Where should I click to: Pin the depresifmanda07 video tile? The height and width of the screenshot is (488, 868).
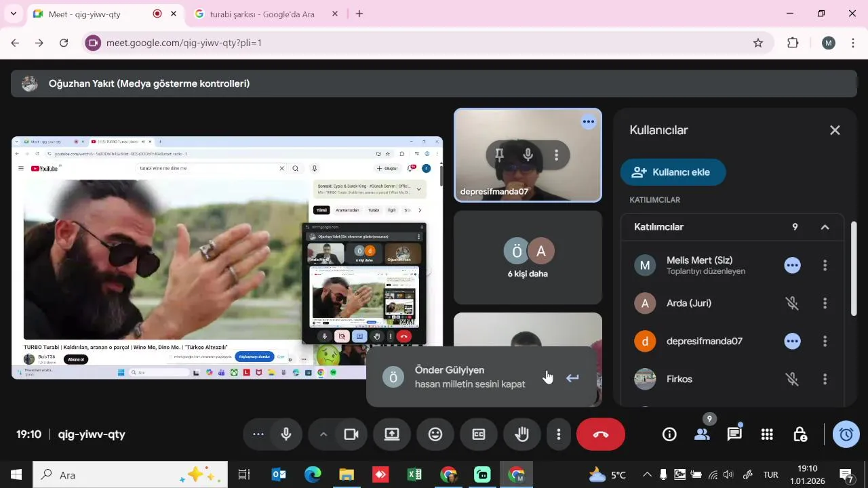(499, 155)
